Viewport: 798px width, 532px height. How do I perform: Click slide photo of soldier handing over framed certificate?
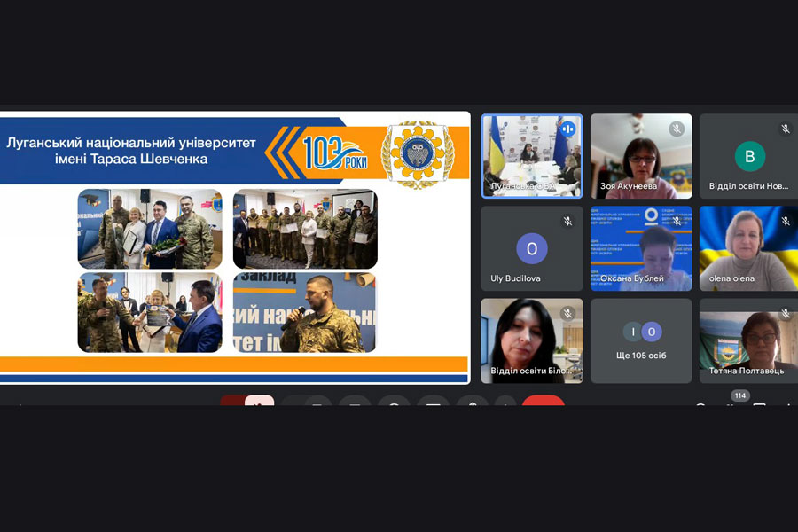point(150,312)
